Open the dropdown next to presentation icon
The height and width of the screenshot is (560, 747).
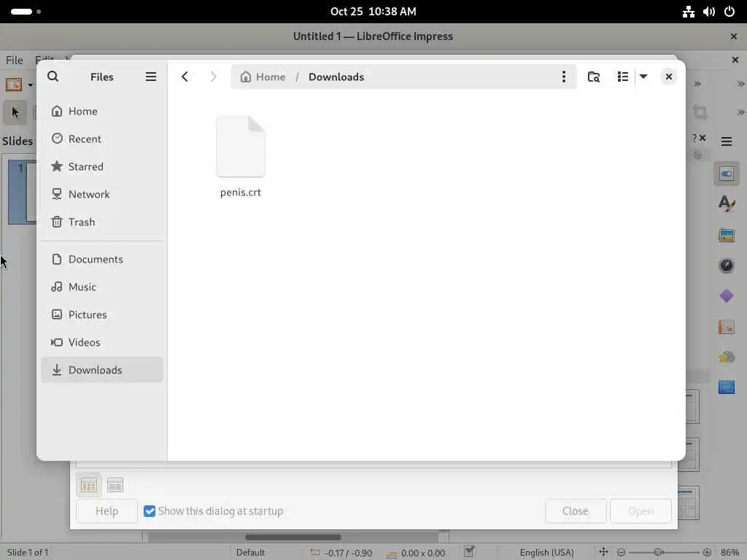[30, 85]
